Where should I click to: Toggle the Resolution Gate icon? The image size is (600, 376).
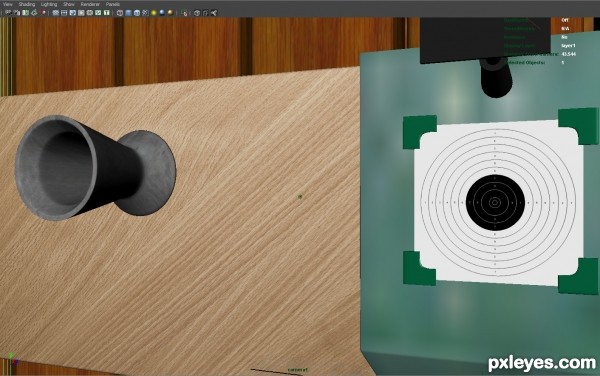tap(73, 13)
